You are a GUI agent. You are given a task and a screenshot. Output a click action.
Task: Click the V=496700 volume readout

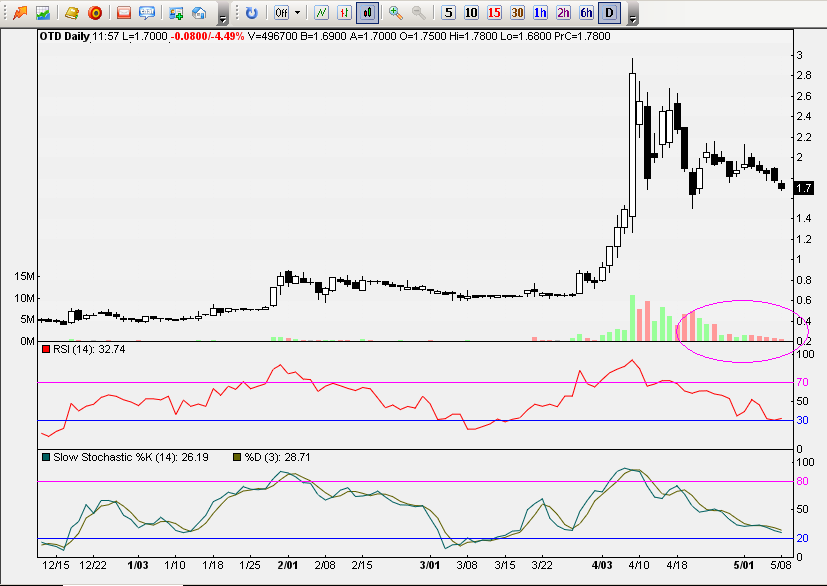point(273,36)
